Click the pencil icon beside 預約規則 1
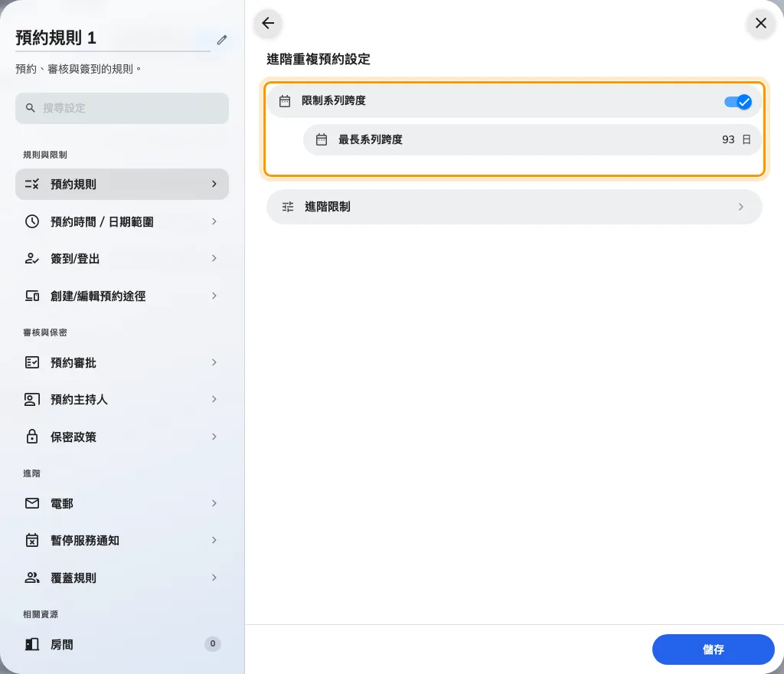 (x=222, y=40)
